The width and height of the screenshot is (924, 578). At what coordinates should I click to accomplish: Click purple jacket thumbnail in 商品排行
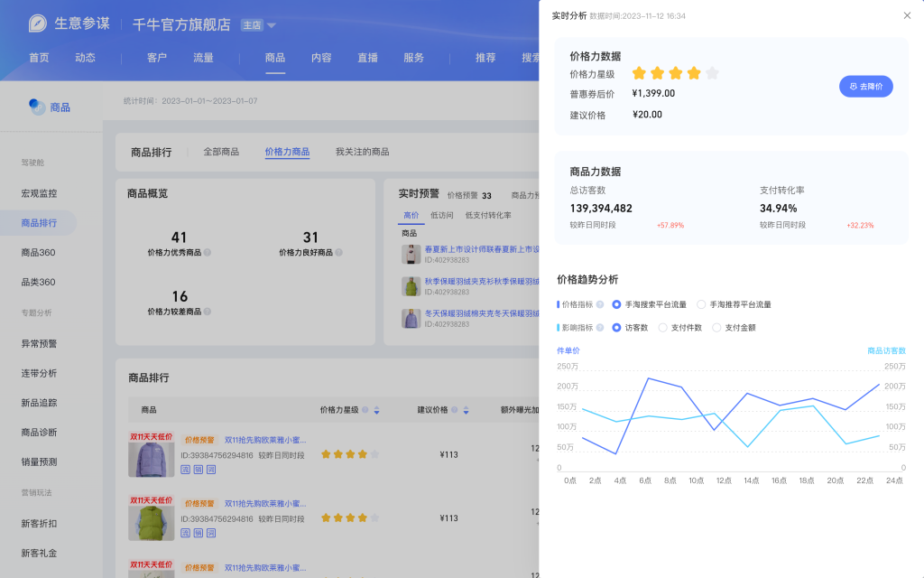pos(152,454)
